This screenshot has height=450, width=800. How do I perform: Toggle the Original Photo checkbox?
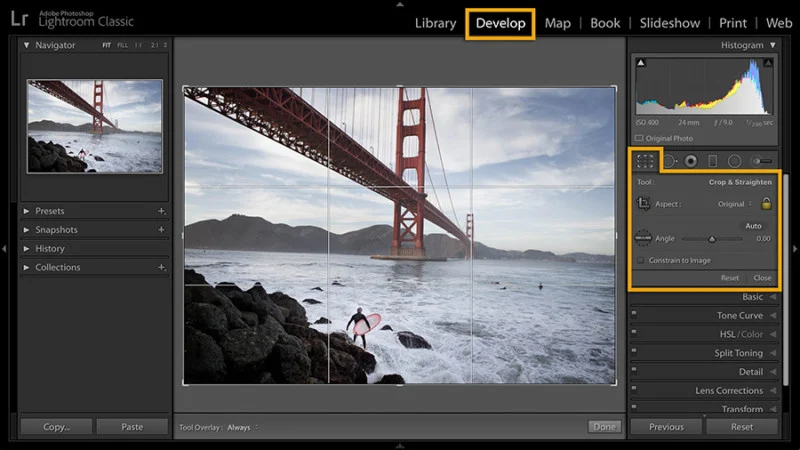click(640, 138)
